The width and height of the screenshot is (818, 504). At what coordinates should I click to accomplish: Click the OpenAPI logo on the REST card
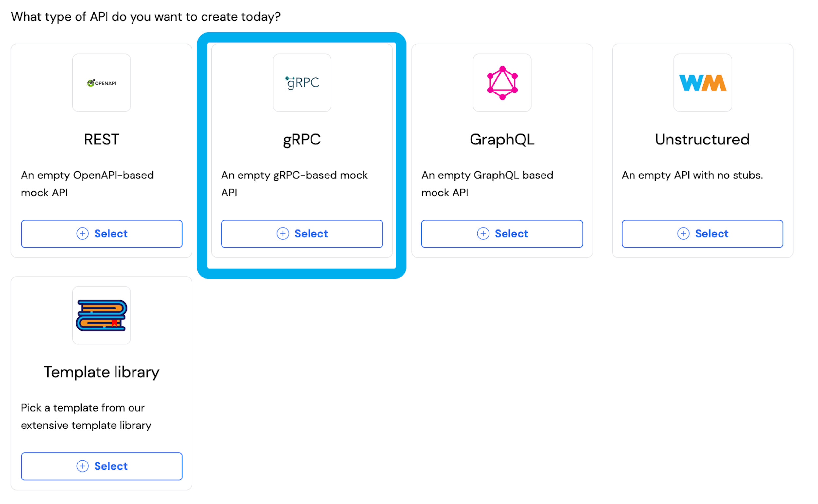101,83
